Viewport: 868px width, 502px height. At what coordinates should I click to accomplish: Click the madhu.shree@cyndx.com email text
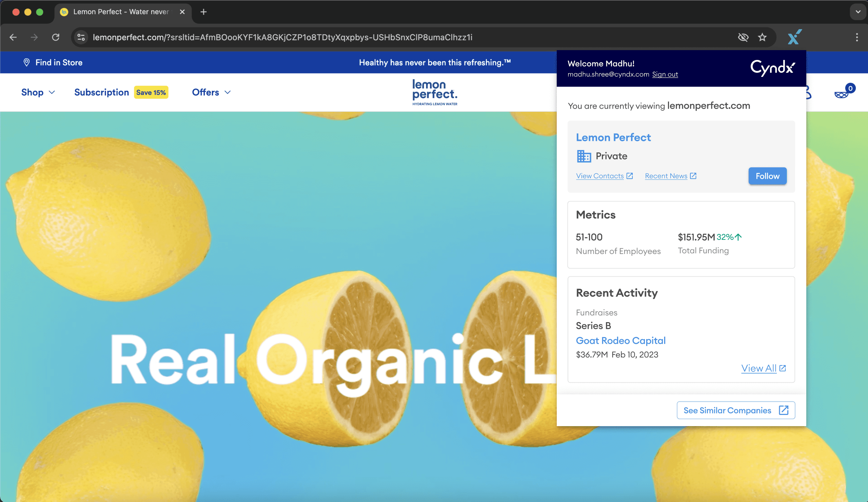click(x=608, y=74)
